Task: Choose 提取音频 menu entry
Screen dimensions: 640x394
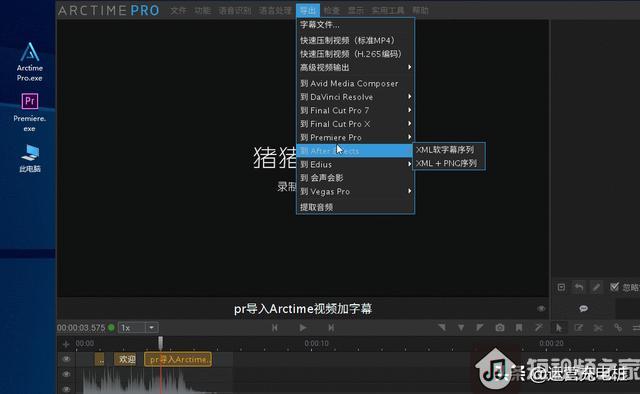Action: (355, 207)
